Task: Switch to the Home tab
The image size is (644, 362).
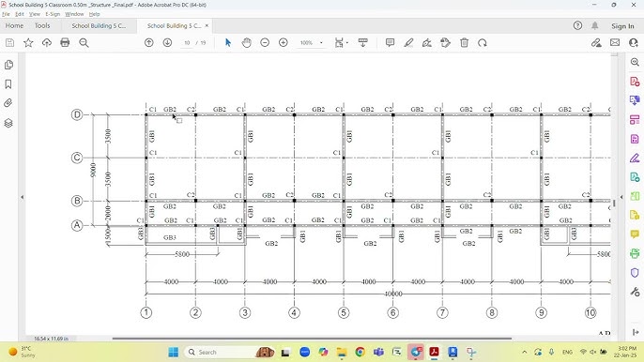Action: pyautogui.click(x=14, y=25)
